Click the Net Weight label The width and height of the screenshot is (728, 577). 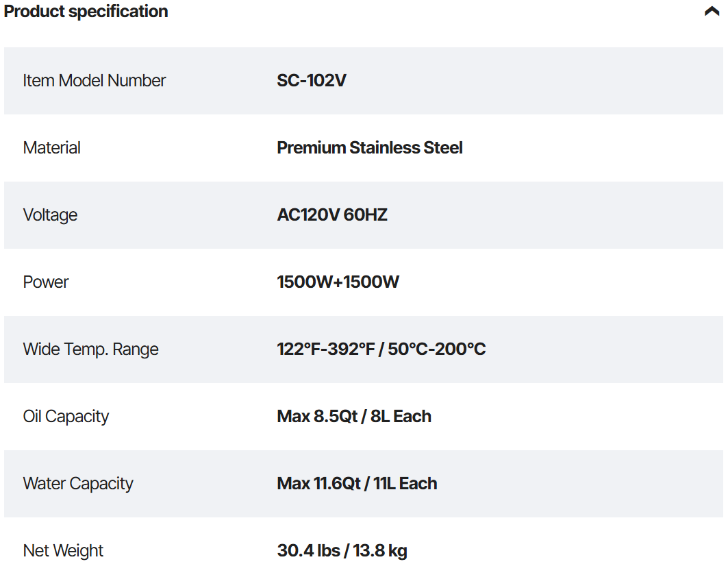63,550
